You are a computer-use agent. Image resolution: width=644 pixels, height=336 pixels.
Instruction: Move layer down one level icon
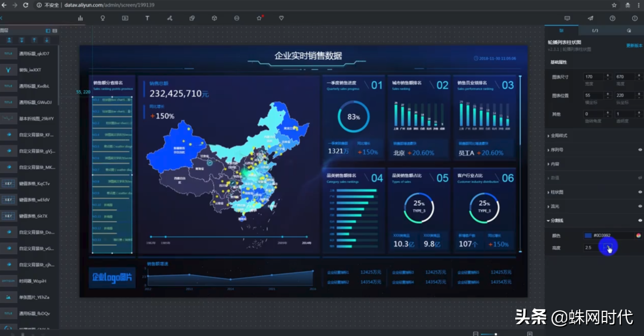pos(47,40)
